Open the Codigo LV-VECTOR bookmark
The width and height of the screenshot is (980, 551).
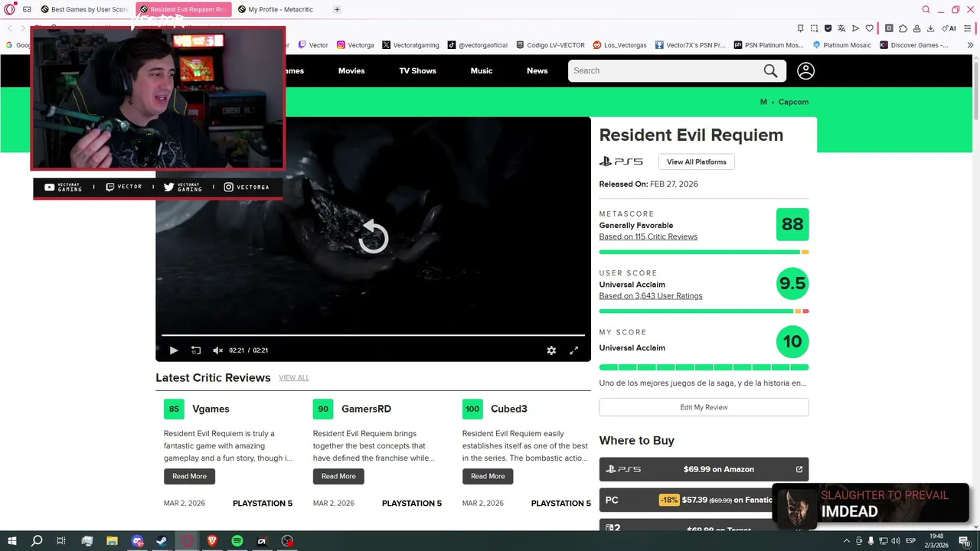tap(550, 45)
